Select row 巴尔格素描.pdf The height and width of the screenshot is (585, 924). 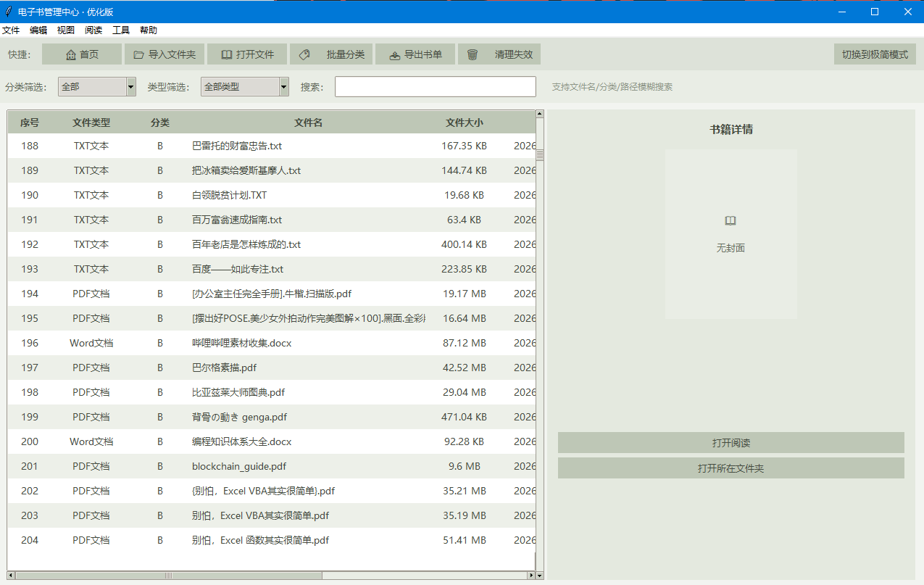point(272,368)
